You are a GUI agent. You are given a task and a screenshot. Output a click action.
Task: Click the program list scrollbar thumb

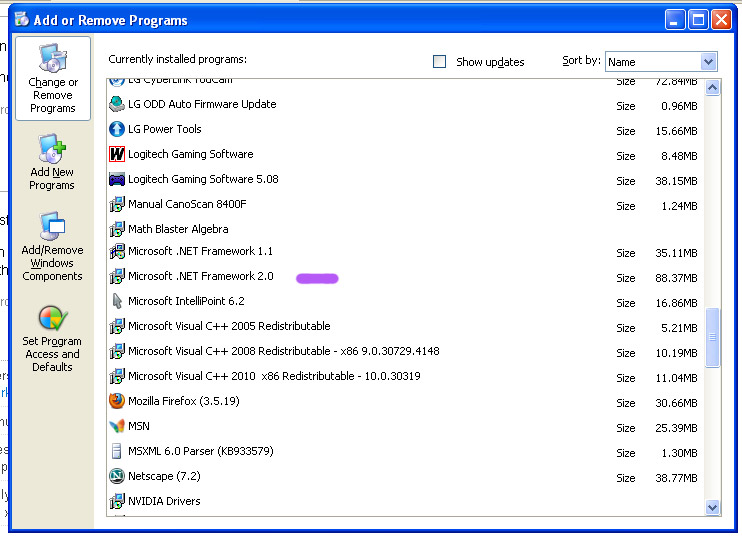[712, 337]
